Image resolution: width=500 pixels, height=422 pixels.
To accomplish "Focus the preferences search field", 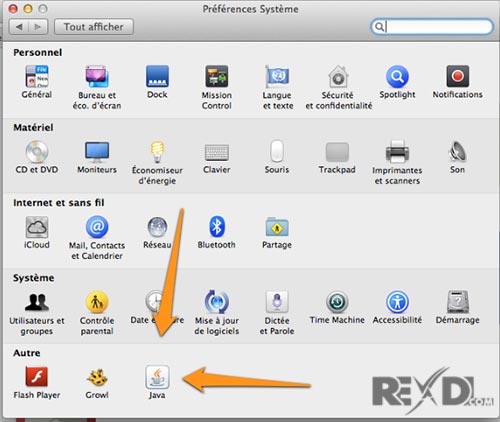I will tap(432, 26).
